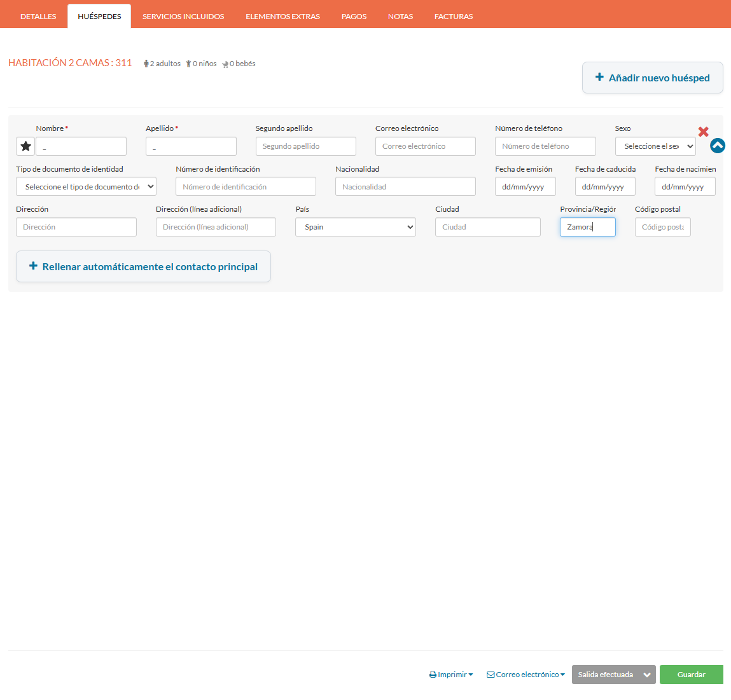Click the printer icon next to Imprimir
This screenshot has height=700, width=731.
[433, 675]
